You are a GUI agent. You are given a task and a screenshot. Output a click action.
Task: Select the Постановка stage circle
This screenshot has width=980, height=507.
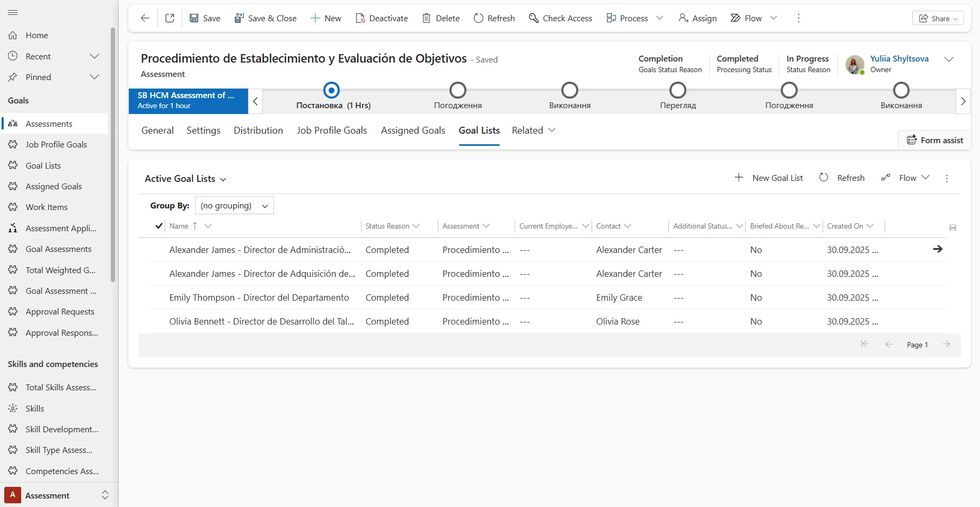point(331,90)
